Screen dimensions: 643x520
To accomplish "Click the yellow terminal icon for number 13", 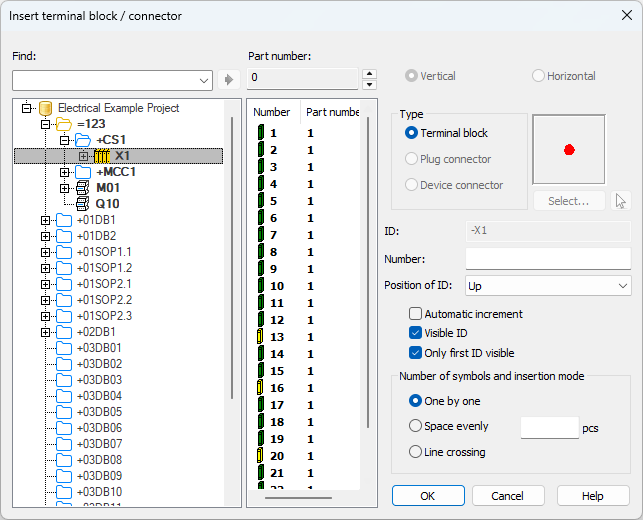I will pos(260,337).
